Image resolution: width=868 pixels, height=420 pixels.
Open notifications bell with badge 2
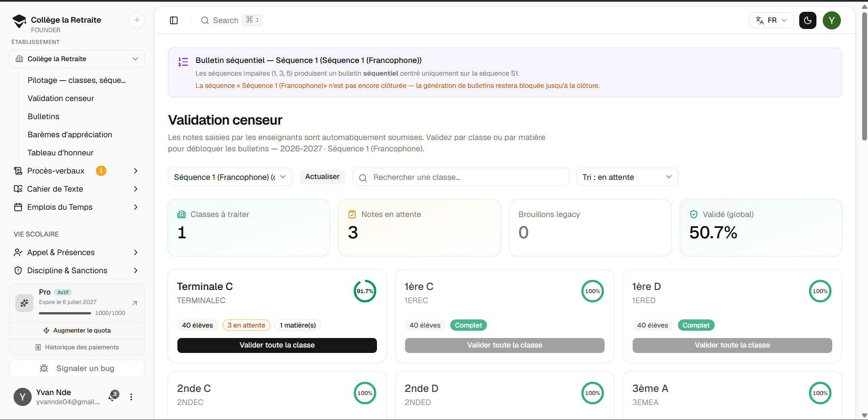113,396
